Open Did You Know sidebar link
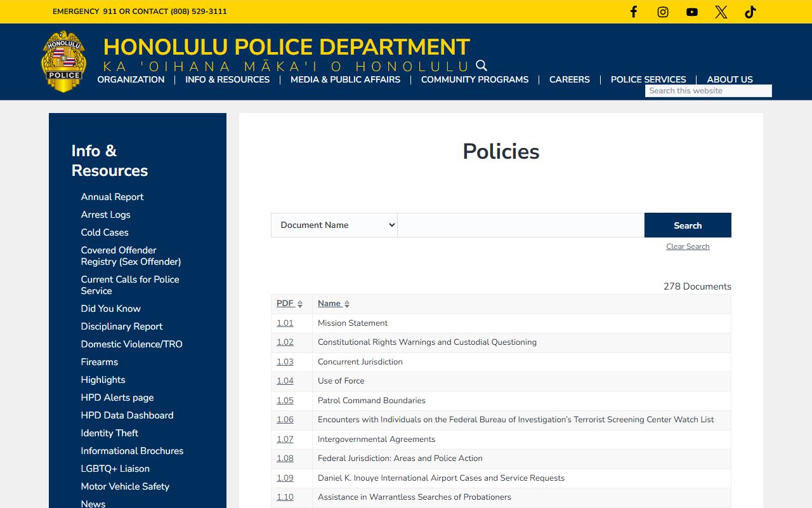This screenshot has height=508, width=812. (x=110, y=309)
